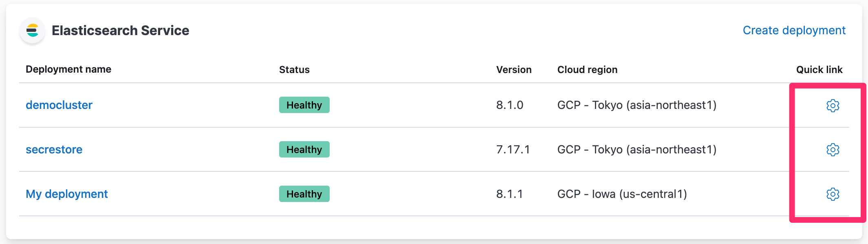This screenshot has height=244, width=868.
Task: Open the gear quick link for My deployment
Action: click(x=833, y=194)
